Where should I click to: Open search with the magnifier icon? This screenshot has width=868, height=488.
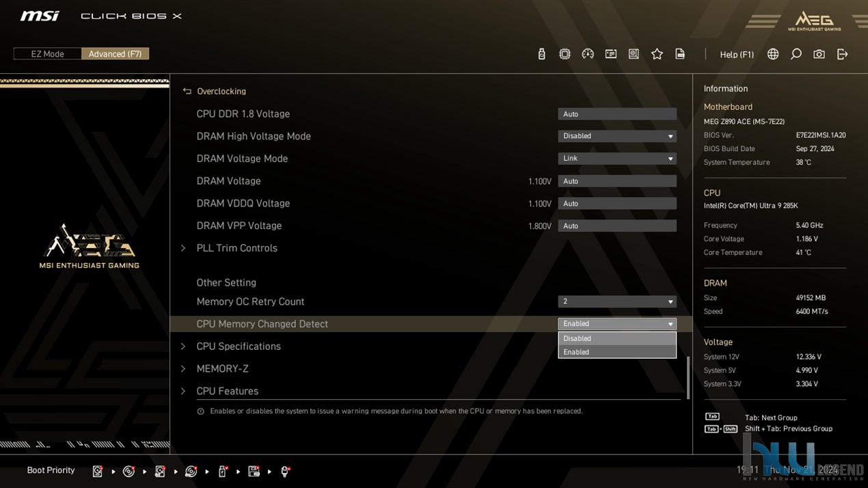tap(796, 54)
